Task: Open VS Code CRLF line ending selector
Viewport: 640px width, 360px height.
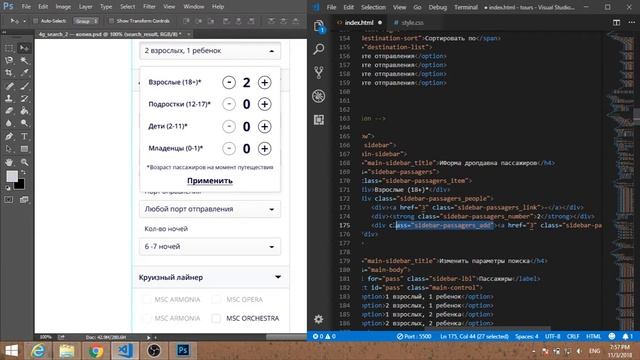Action: click(x=573, y=336)
